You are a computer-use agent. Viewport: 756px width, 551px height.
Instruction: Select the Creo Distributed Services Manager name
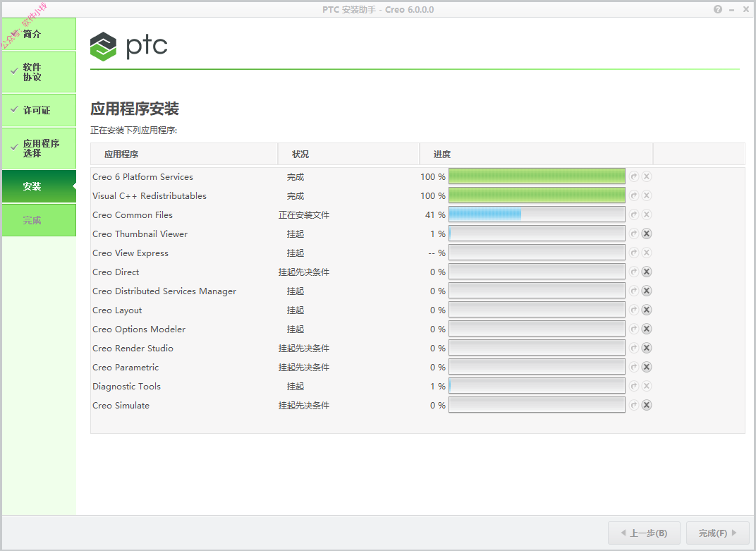pyautogui.click(x=164, y=291)
